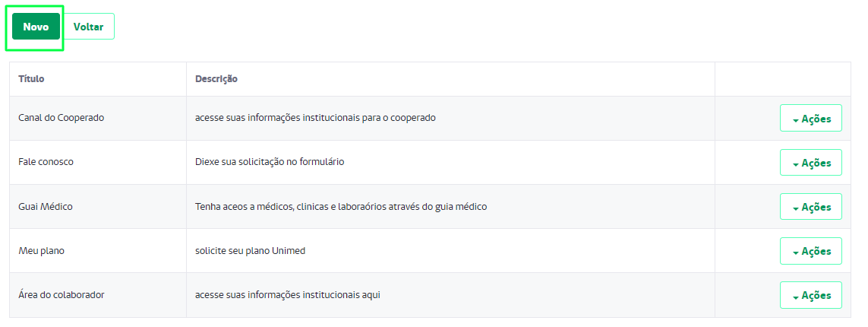The width and height of the screenshot is (868, 327).
Task: Open Ações dropdown for Canal do Cooperado
Action: point(810,118)
